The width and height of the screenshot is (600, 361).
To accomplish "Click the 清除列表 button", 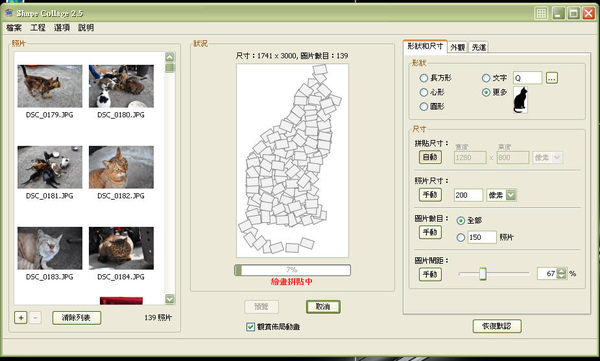I will 77,318.
